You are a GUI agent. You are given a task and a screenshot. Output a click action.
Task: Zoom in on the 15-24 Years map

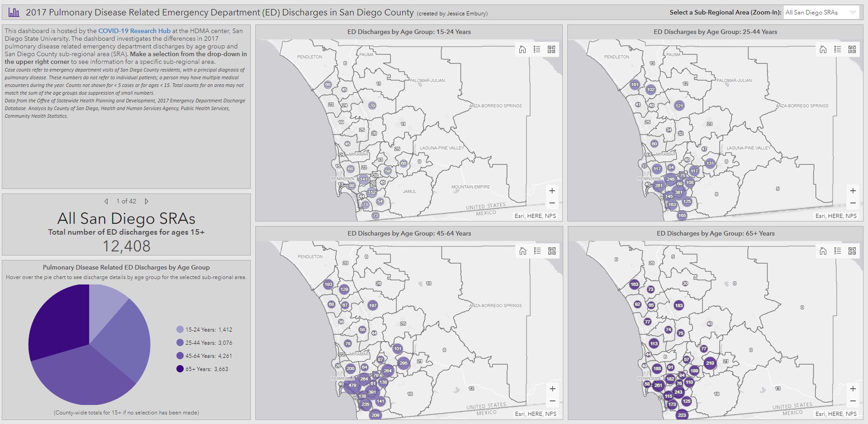pos(552,191)
